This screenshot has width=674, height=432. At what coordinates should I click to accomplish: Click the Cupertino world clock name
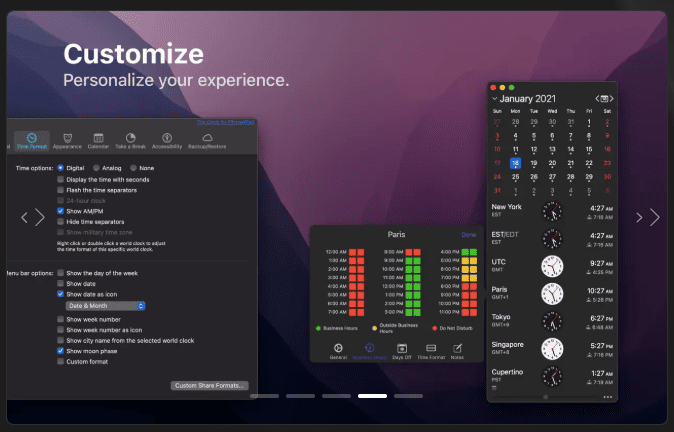(507, 372)
